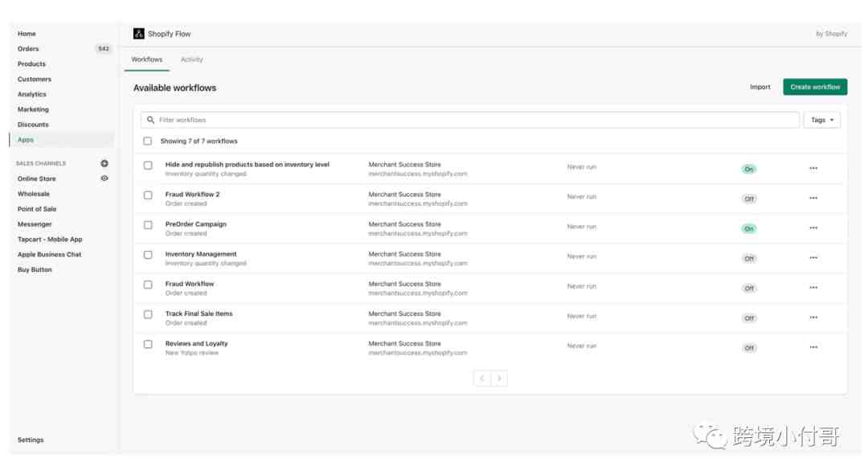Open Buy Button channel

coord(35,269)
